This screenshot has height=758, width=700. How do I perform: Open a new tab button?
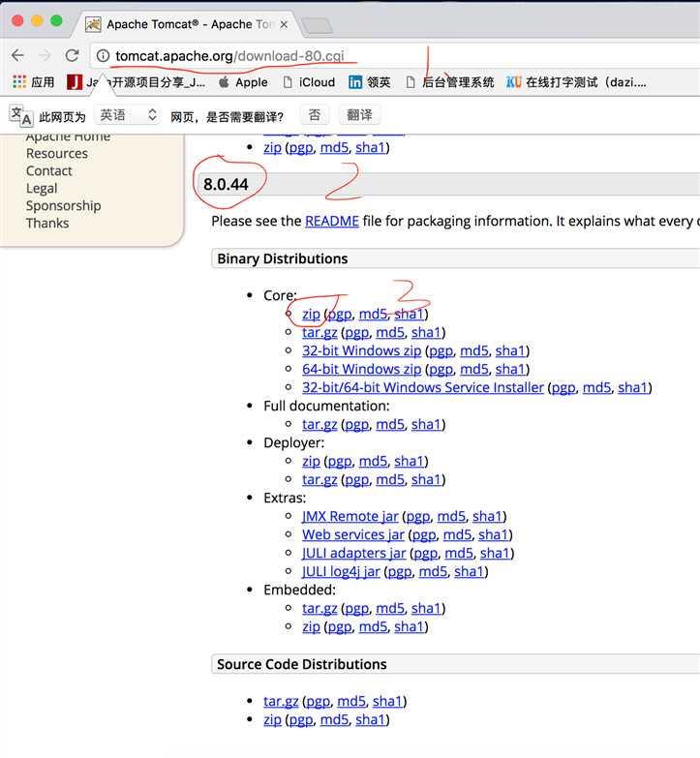click(317, 25)
